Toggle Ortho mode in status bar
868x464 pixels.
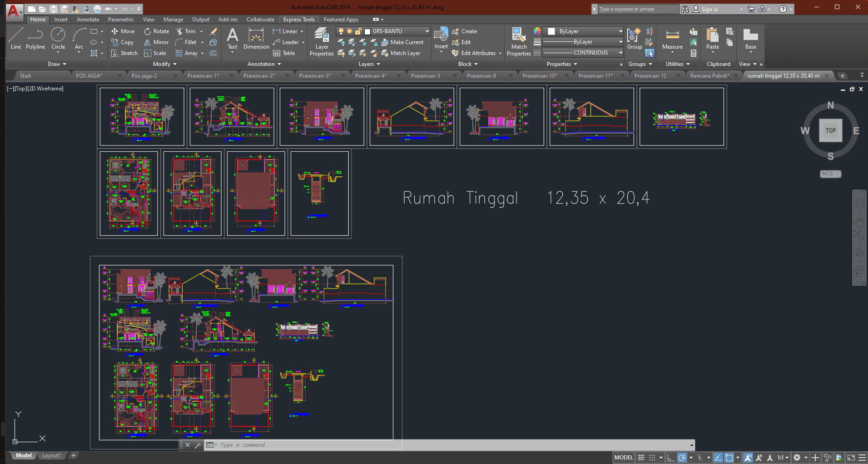point(671,458)
